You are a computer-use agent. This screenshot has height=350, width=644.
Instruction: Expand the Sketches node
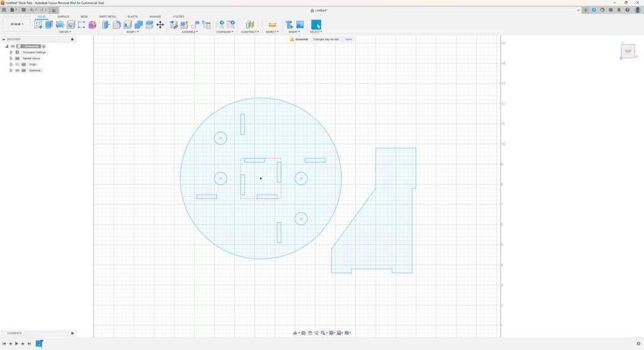[x=11, y=71]
